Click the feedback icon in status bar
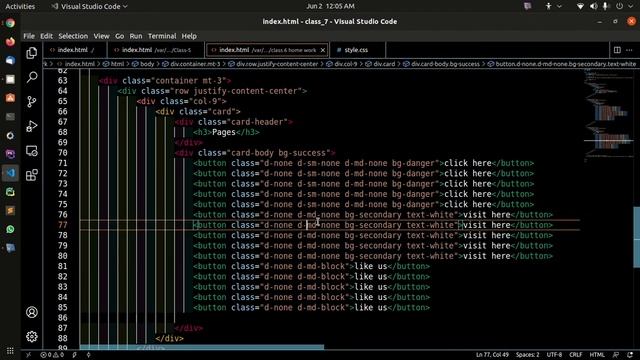640x360 pixels. 616,355
